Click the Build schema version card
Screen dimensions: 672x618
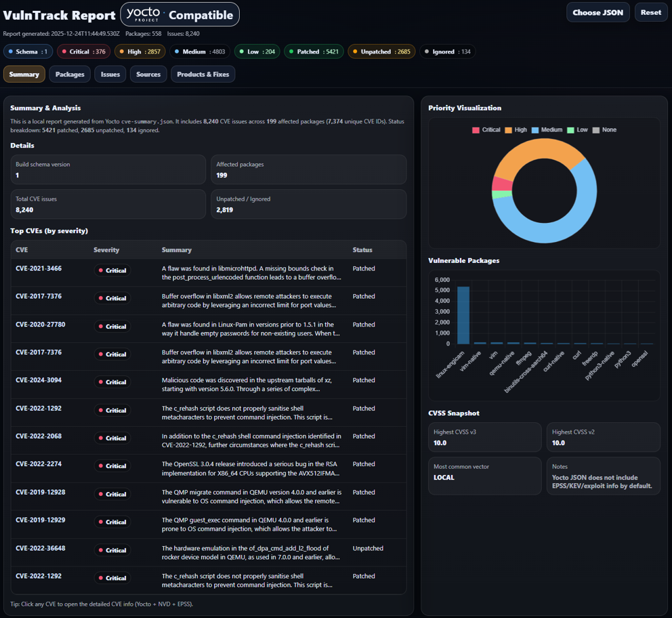108,169
